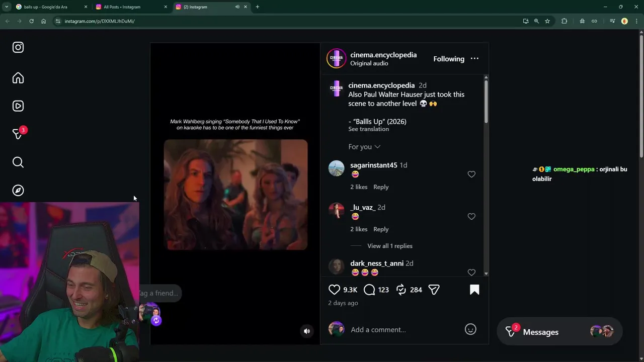Share post with paper plane icon
644x362 pixels.
coord(434,290)
